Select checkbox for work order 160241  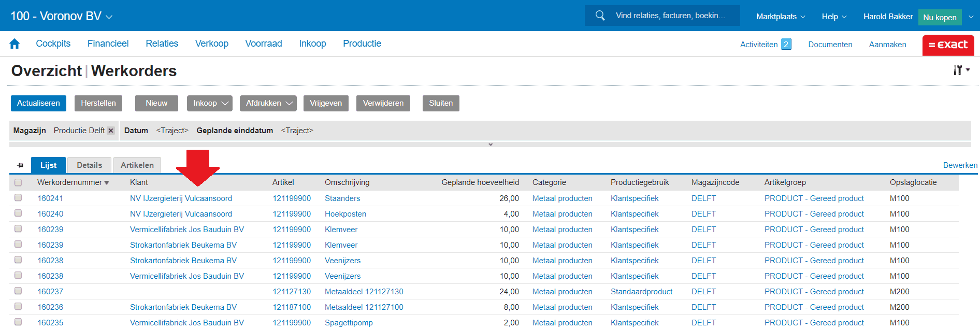pyautogui.click(x=18, y=198)
